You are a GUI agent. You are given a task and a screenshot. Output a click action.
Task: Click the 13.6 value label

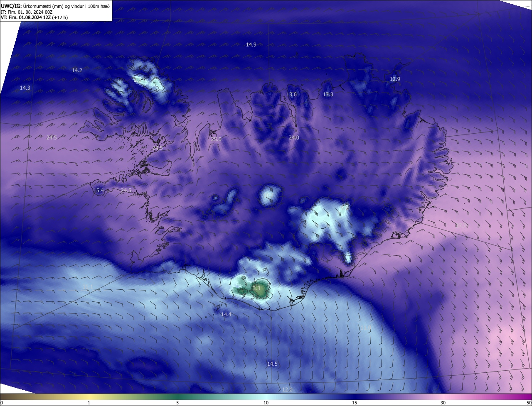click(x=291, y=95)
